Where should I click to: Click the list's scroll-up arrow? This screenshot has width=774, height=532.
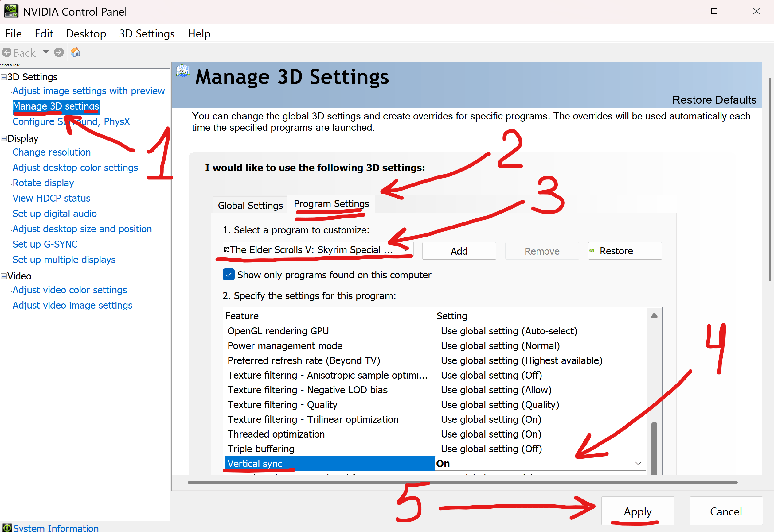pos(654,316)
